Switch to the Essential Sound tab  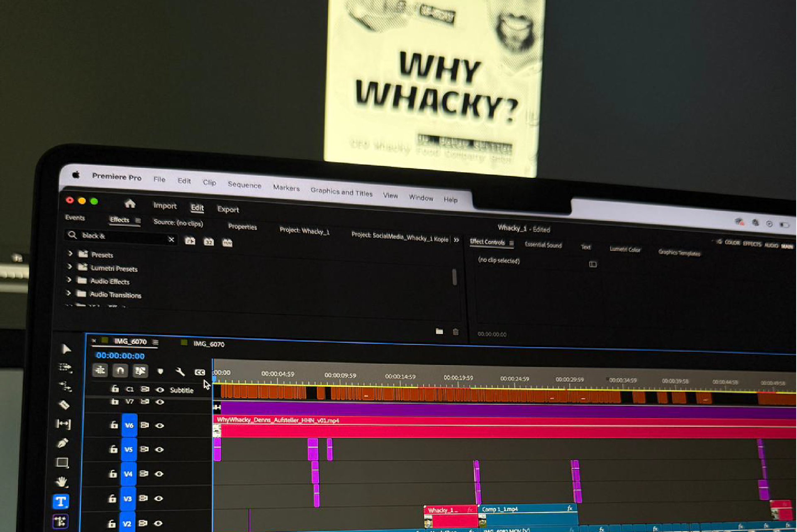(x=543, y=245)
